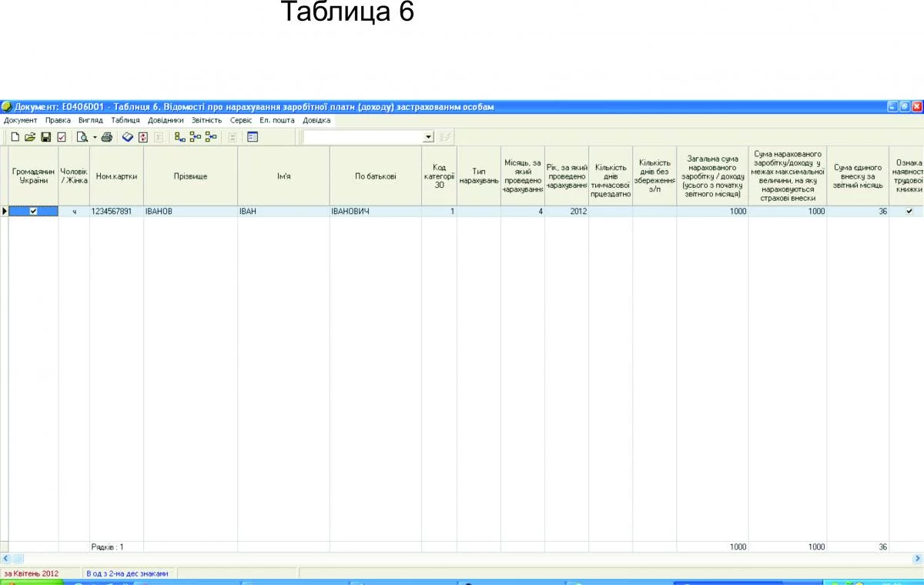Click the greyed checkmark icon after combo box
The height and width of the screenshot is (585, 924).
tap(445, 137)
